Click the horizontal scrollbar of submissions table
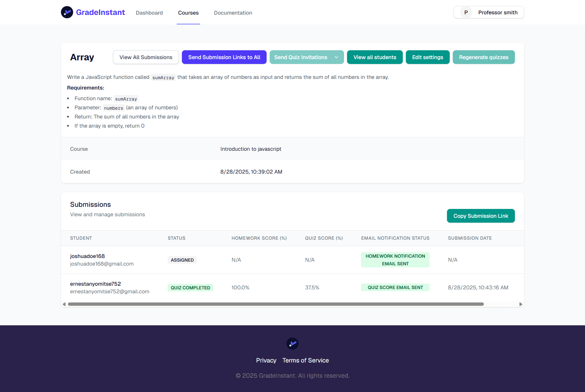Image resolution: width=585 pixels, height=392 pixels. pos(275,304)
